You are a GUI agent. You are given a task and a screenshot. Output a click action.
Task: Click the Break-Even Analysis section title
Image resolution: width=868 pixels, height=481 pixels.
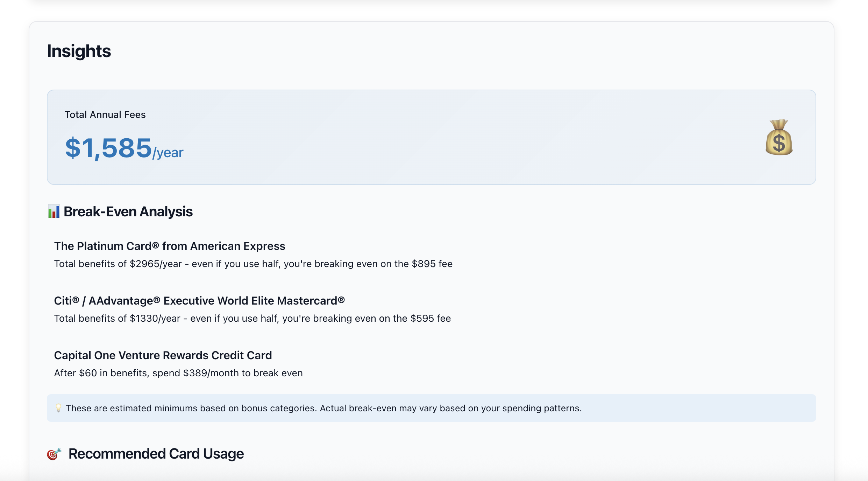128,211
